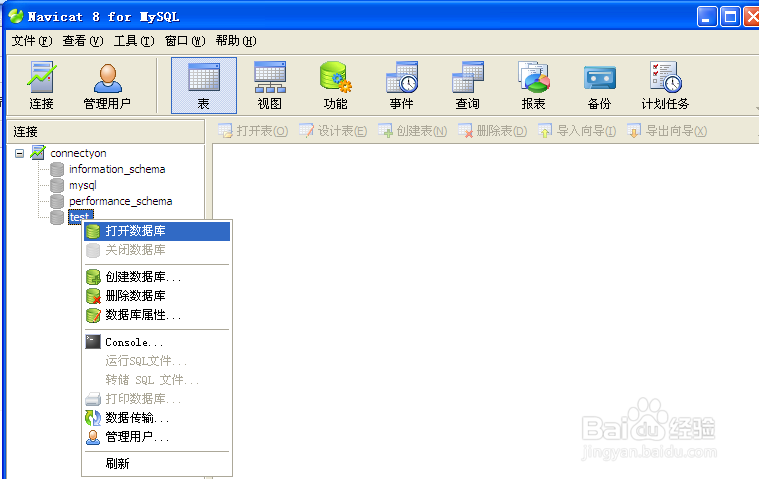Open the 窗口(W) menu
This screenshot has width=759, height=479.
185,41
